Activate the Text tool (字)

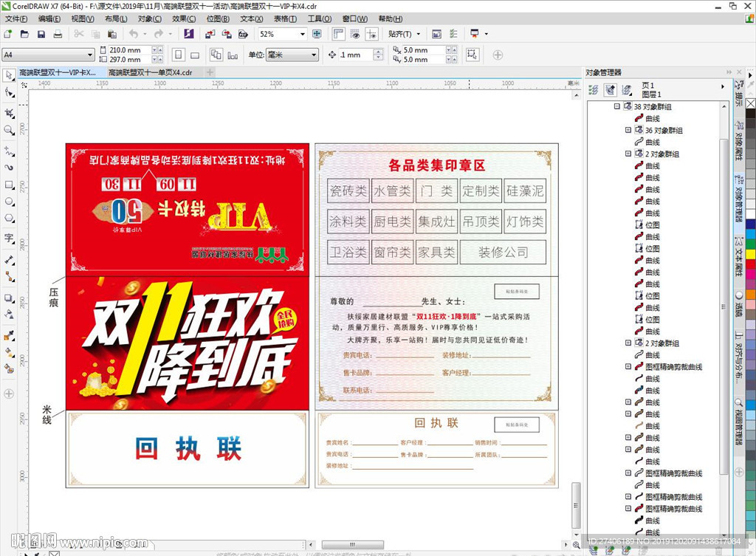click(x=9, y=238)
